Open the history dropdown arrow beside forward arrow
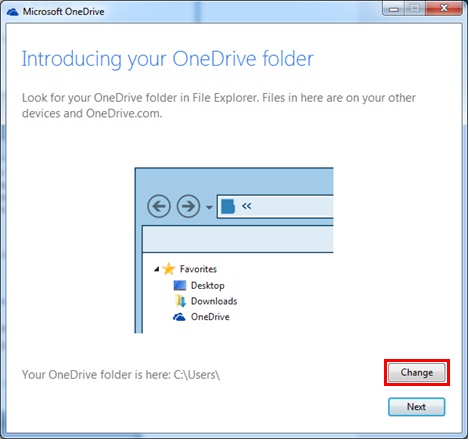Viewport: 469px width, 440px height. point(209,207)
